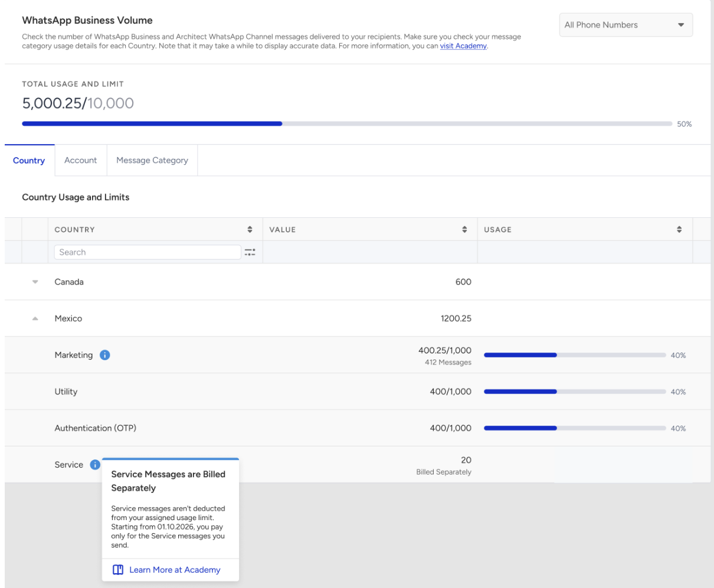The width and height of the screenshot is (714, 588).
Task: Click the Country Usage and Limits heading
Action: pyautogui.click(x=76, y=197)
